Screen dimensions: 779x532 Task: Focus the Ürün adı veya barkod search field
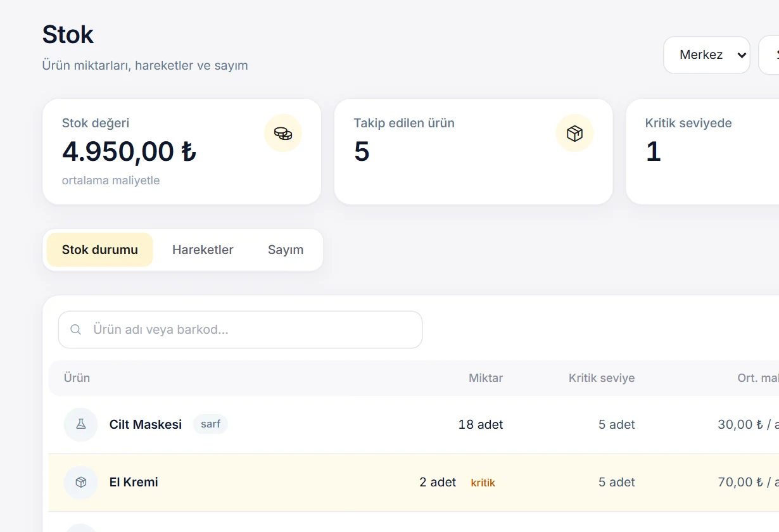(x=240, y=329)
